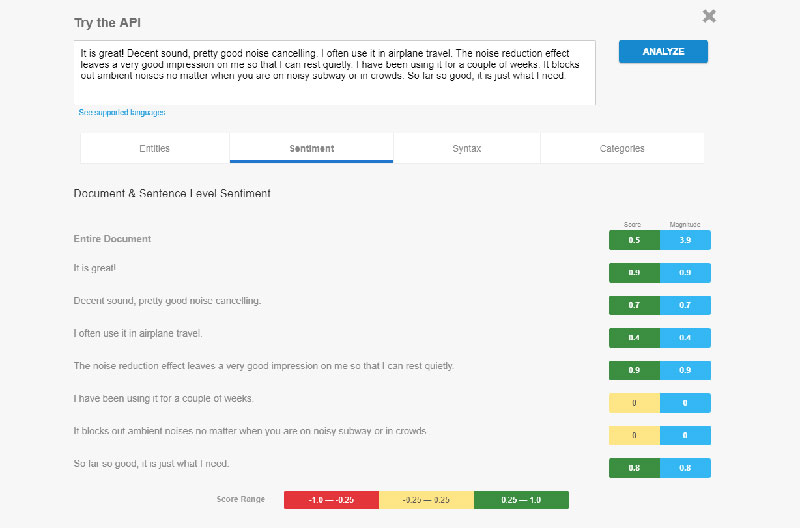Click the "It blocks out ambient noises" sentence
The height and width of the screenshot is (528, 800).
click(250, 431)
